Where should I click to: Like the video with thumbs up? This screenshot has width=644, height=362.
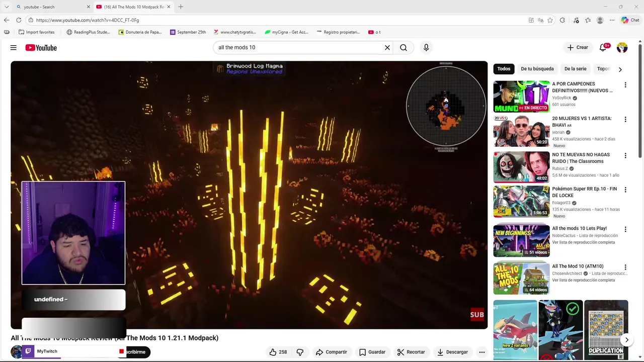[x=278, y=352]
